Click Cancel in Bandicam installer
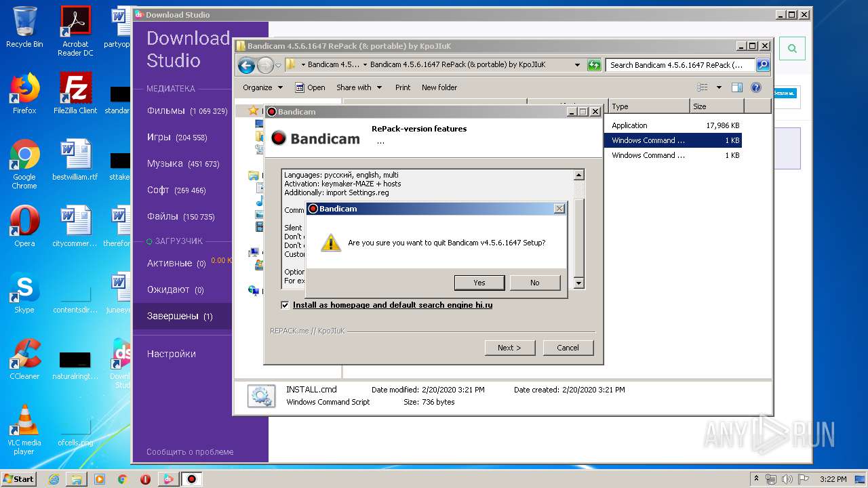This screenshot has width=868, height=488. [568, 348]
